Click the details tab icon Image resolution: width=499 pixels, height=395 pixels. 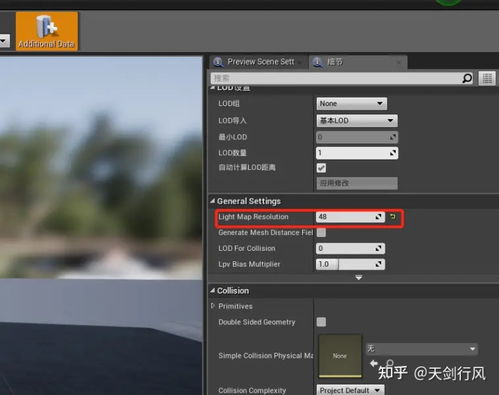318,62
